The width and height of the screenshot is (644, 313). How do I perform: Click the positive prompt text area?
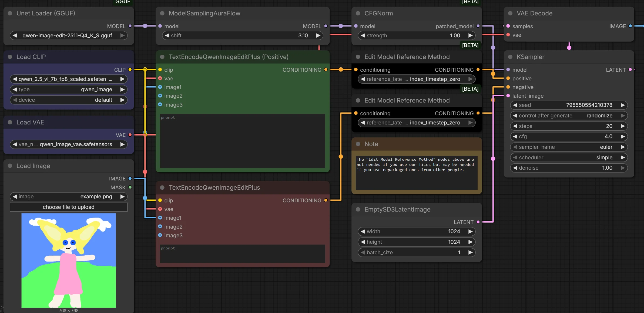click(242, 141)
